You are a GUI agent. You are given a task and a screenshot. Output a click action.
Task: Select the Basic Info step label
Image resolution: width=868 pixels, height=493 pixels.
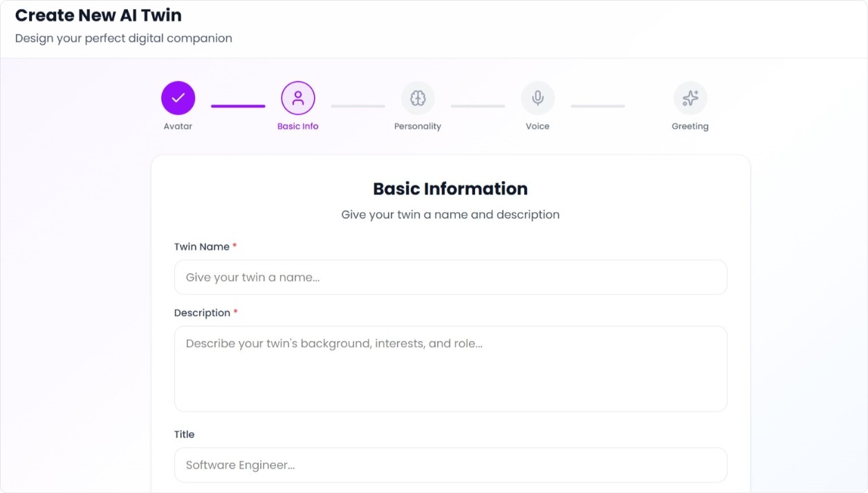coord(298,127)
